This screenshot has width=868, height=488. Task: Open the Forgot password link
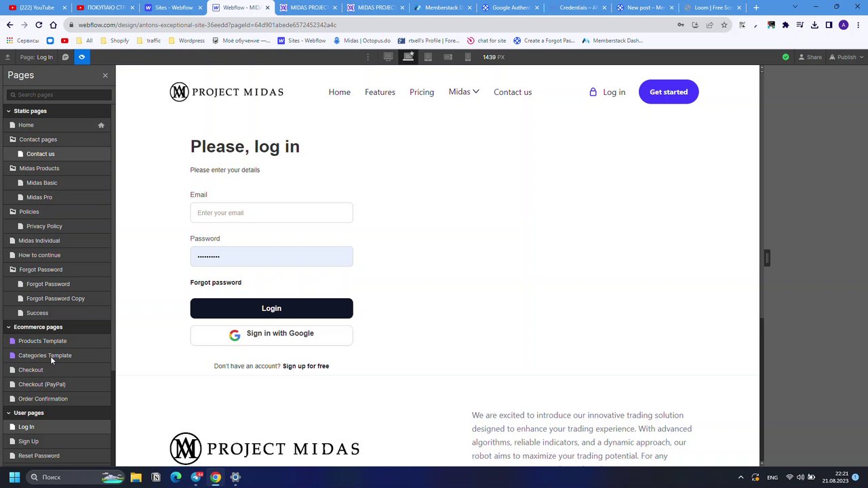[216, 283]
